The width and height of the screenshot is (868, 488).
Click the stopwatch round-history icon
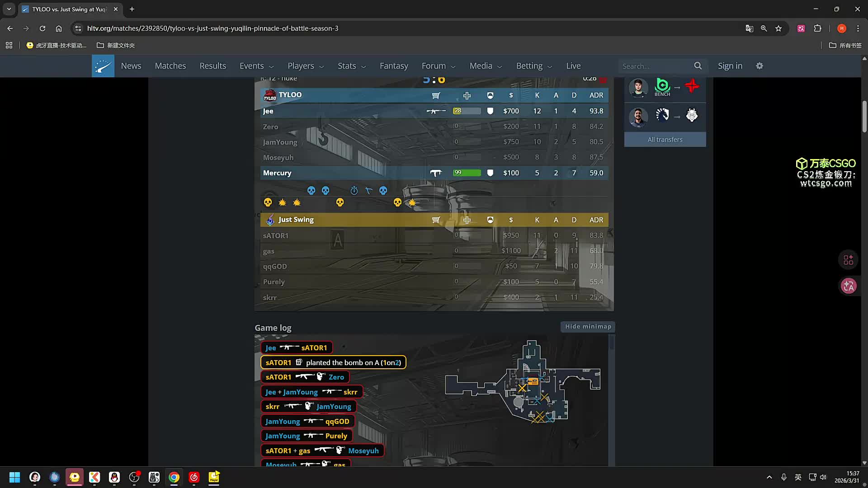354,191
